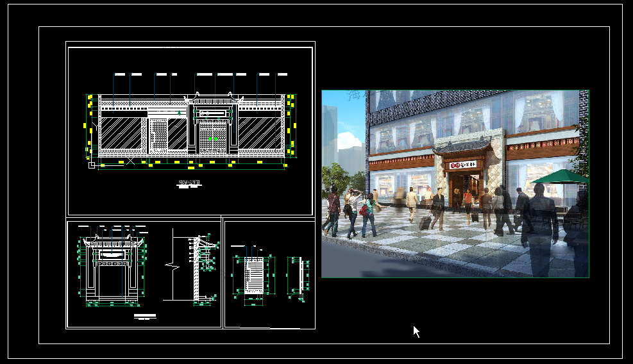Pick the leftmost hatched window in front elevation
Image resolution: width=633 pixels, height=364 pixels.
[121, 133]
